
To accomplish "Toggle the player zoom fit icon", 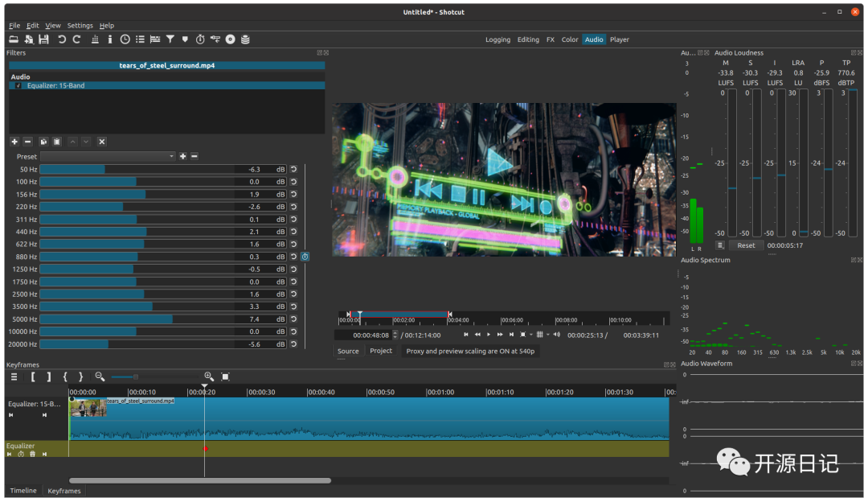I will 522,335.
